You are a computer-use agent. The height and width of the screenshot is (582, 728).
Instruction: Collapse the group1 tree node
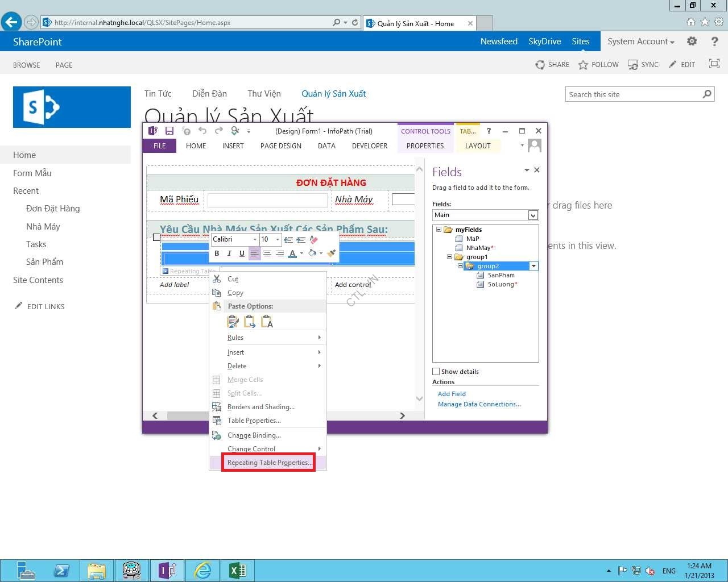click(449, 257)
